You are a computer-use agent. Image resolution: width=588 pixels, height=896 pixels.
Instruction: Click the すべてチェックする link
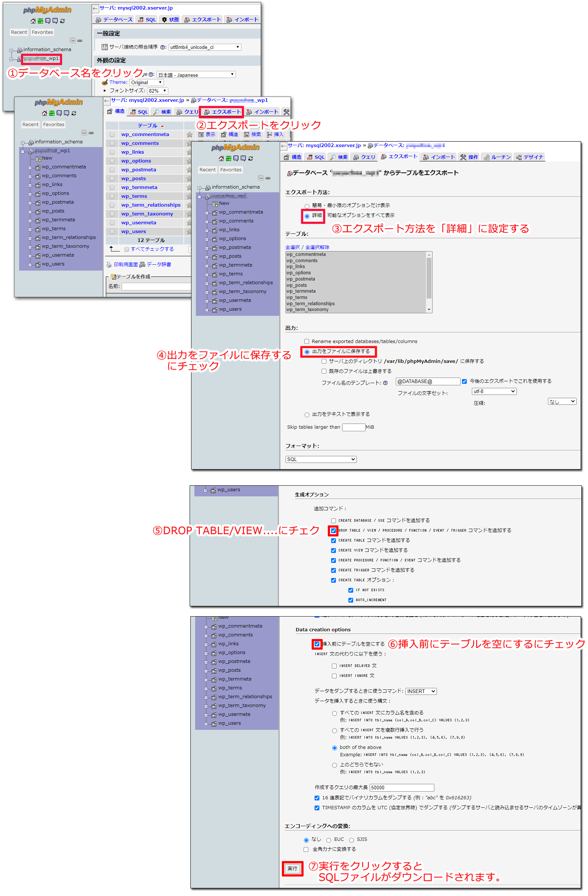pos(153,250)
